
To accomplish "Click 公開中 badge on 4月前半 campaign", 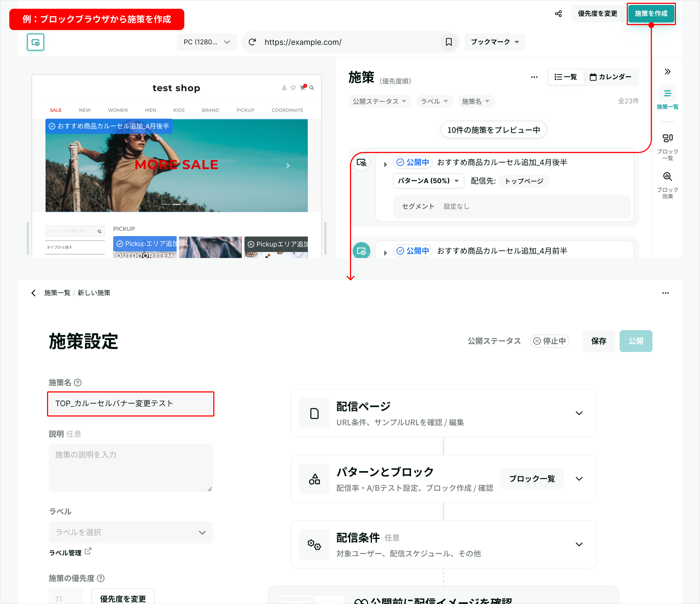I will [x=413, y=251].
